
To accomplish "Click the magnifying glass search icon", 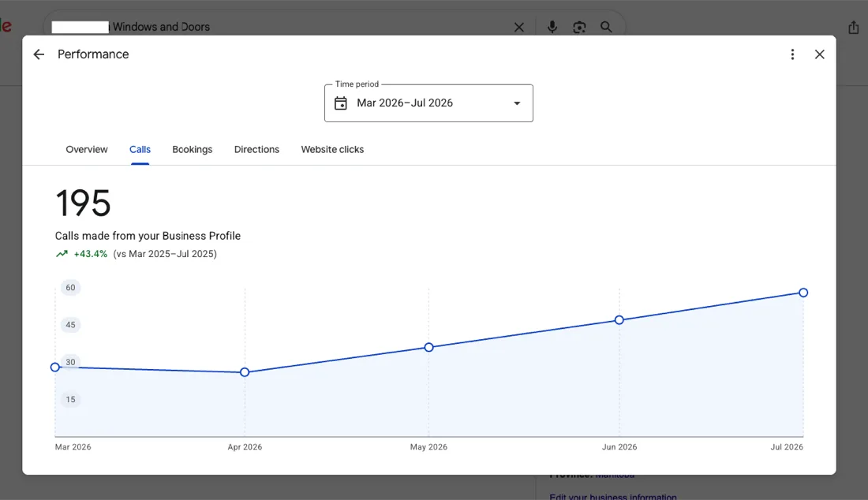I will (x=606, y=27).
